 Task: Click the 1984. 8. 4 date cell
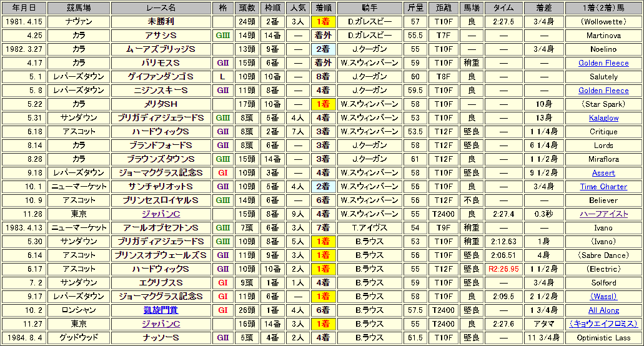[x=24, y=338]
